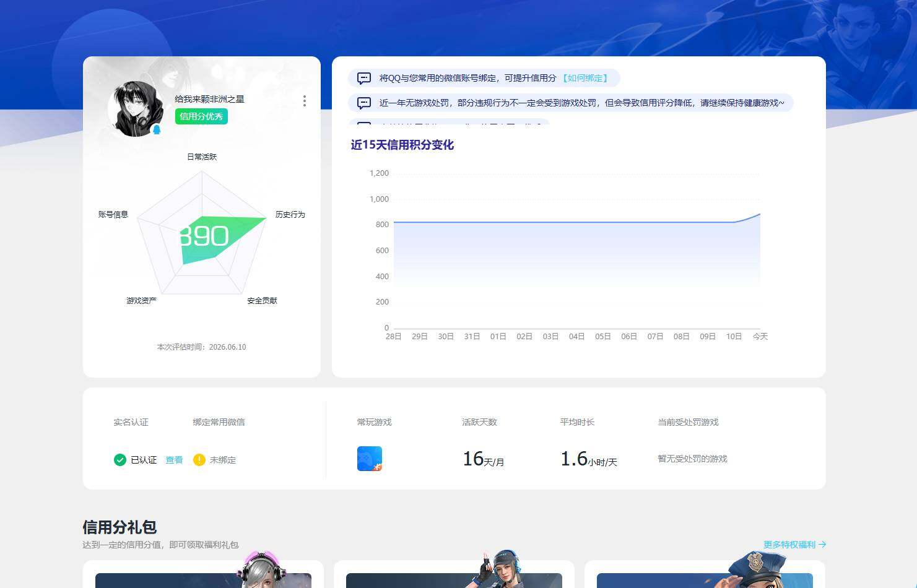Click the yellow warning icon beside 未绑定
Image resolution: width=917 pixels, height=588 pixels.
coord(199,460)
